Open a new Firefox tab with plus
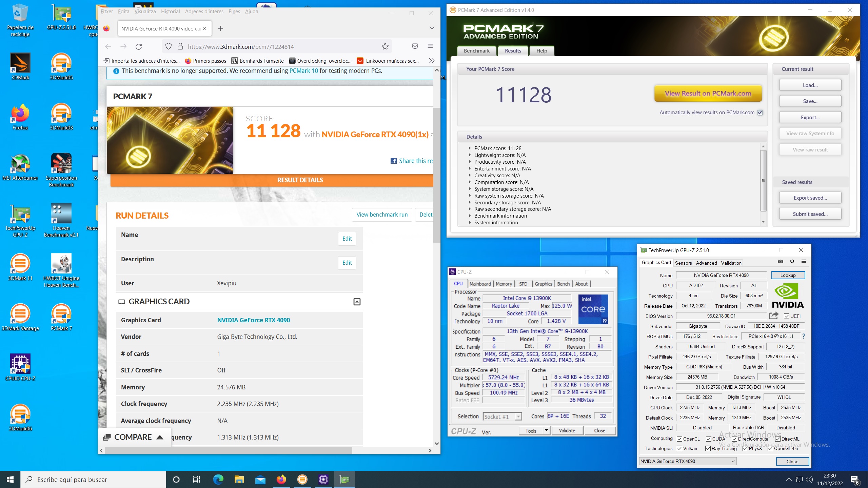This screenshot has width=868, height=488. 220,28
